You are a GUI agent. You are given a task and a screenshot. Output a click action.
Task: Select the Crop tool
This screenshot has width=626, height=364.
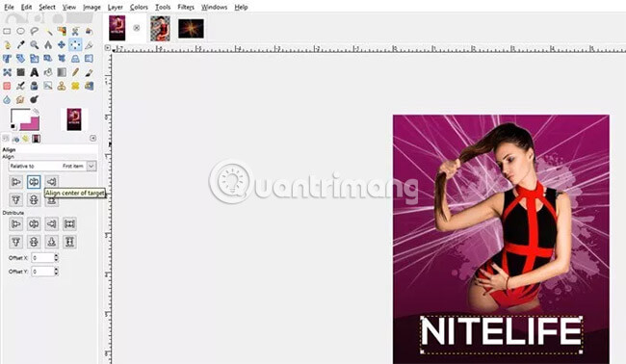tap(89, 44)
